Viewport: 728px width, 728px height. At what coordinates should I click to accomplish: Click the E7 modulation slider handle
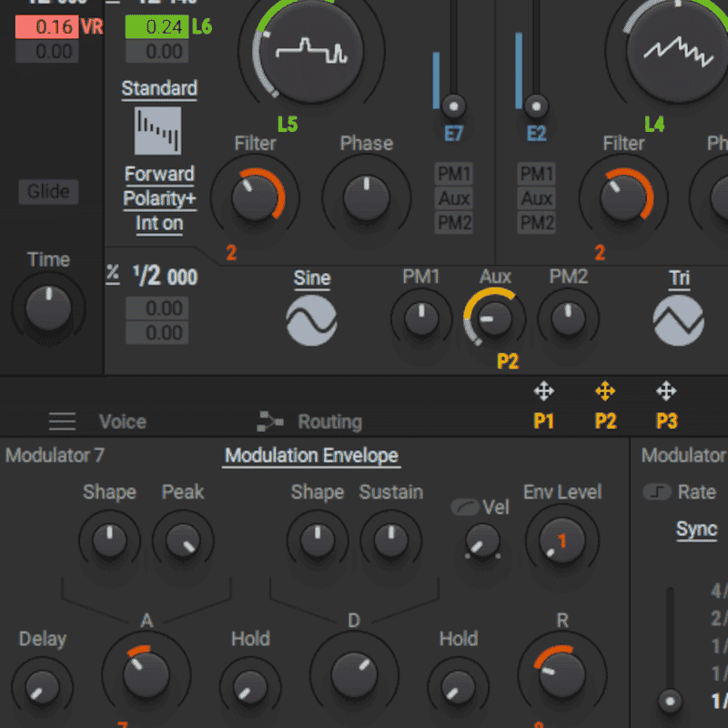tap(453, 106)
